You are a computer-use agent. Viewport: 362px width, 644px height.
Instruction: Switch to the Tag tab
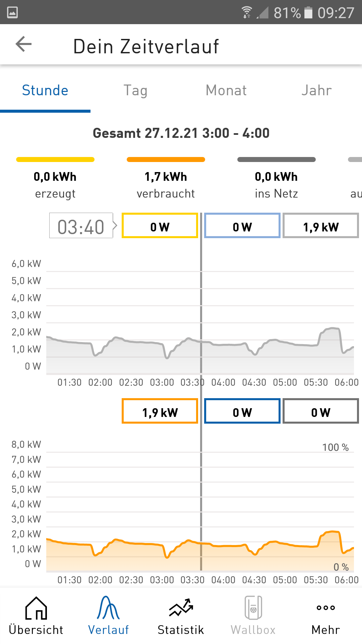[135, 91]
